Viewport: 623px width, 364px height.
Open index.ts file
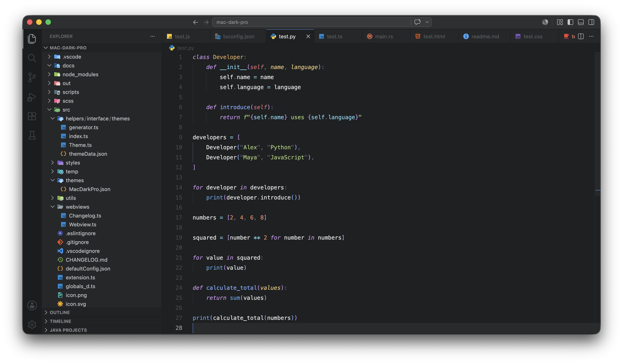pos(102,136)
